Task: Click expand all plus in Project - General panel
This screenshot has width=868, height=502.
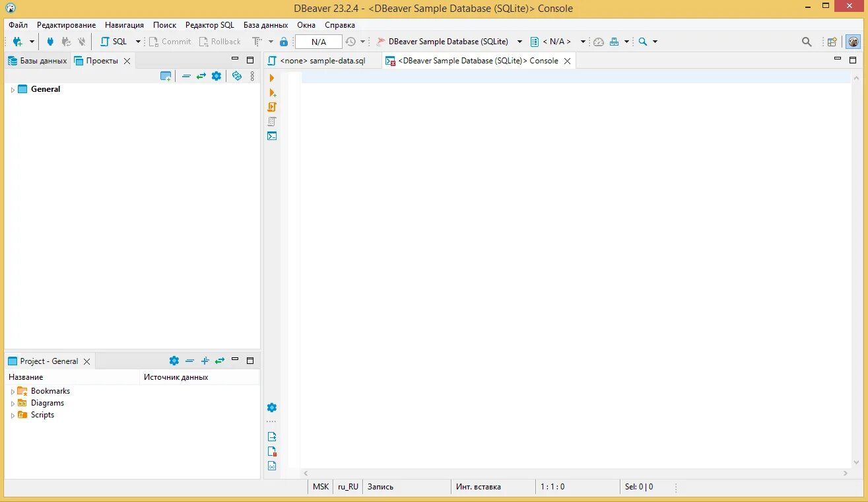Action: [205, 361]
